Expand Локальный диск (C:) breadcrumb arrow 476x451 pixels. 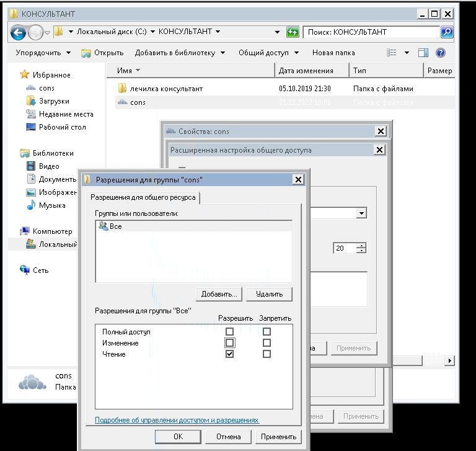click(152, 32)
